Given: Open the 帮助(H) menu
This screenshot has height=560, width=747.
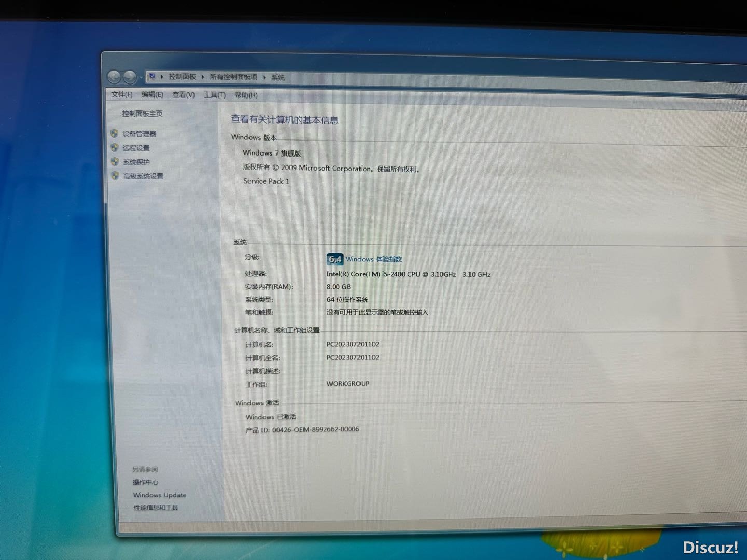Looking at the screenshot, I should [246, 95].
